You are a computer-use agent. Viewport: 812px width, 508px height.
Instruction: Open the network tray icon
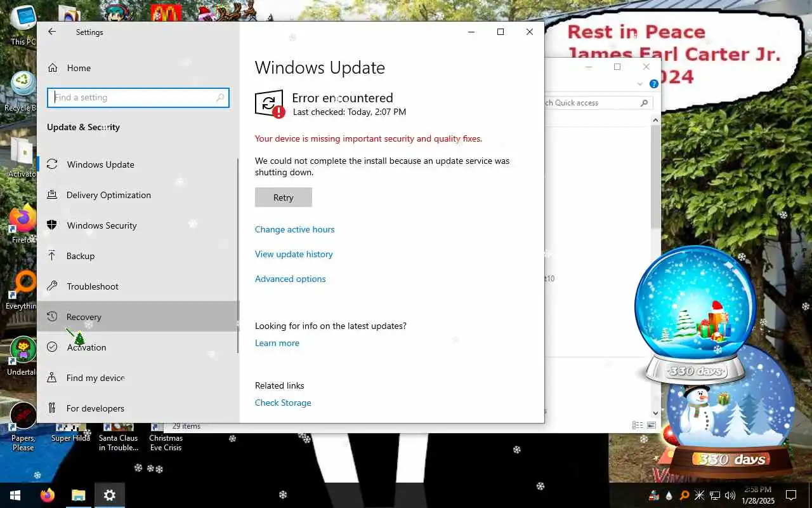[x=715, y=495]
